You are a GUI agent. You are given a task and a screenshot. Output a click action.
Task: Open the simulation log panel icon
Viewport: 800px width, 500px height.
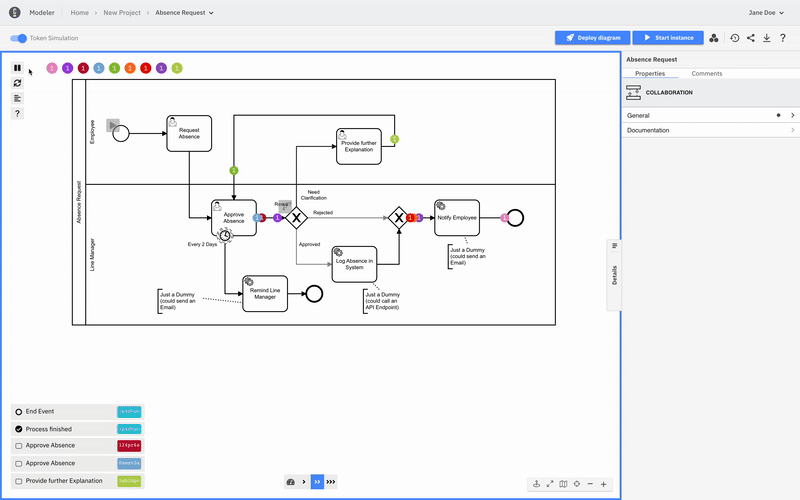(x=17, y=98)
